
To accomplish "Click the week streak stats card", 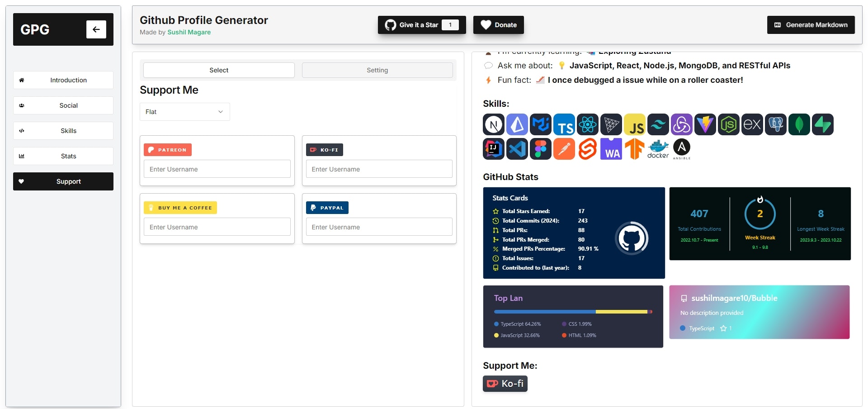I will click(760, 224).
